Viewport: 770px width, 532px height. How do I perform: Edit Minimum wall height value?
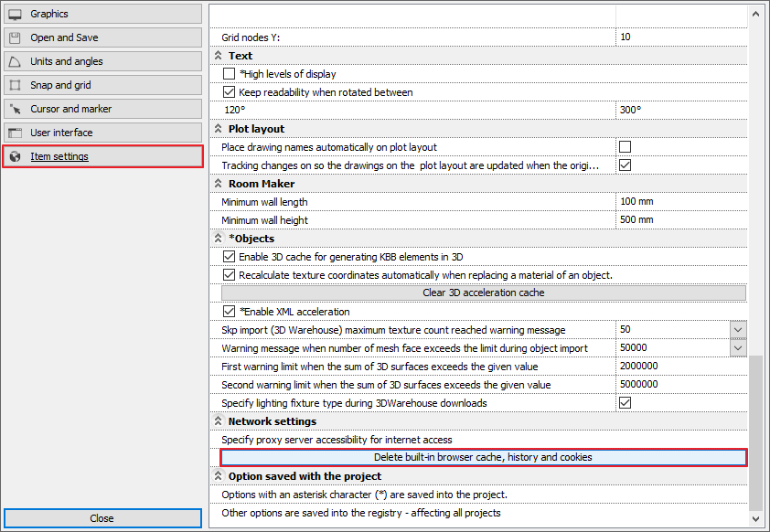[681, 220]
